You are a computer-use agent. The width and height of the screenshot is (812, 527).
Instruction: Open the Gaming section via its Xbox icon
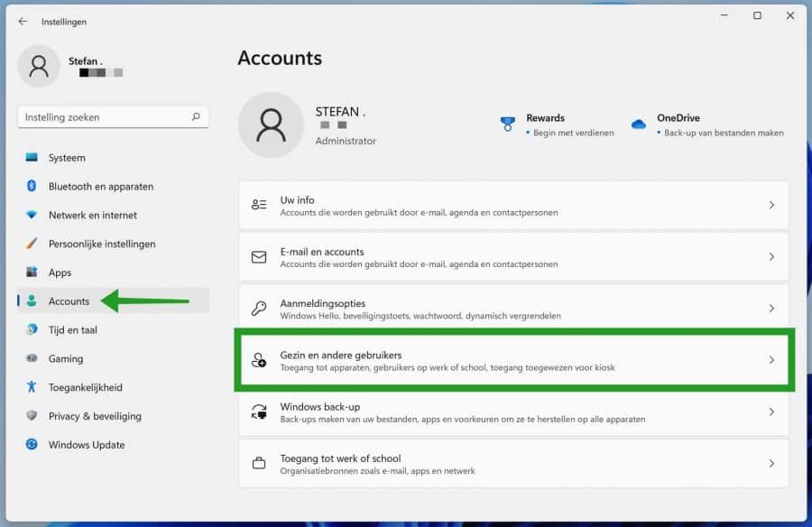(x=30, y=358)
